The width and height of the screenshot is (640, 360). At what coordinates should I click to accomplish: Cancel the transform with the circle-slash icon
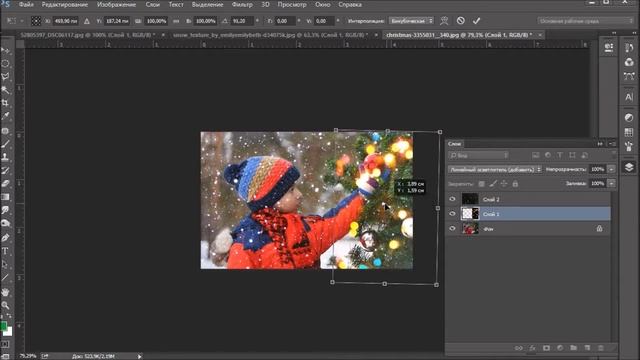pyautogui.click(x=460, y=21)
